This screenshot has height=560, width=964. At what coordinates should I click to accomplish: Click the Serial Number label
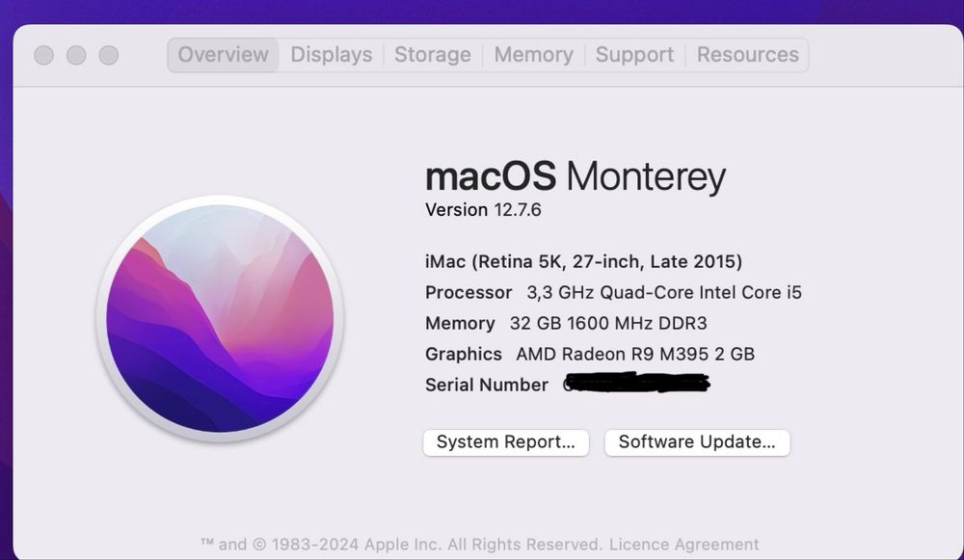coord(486,385)
